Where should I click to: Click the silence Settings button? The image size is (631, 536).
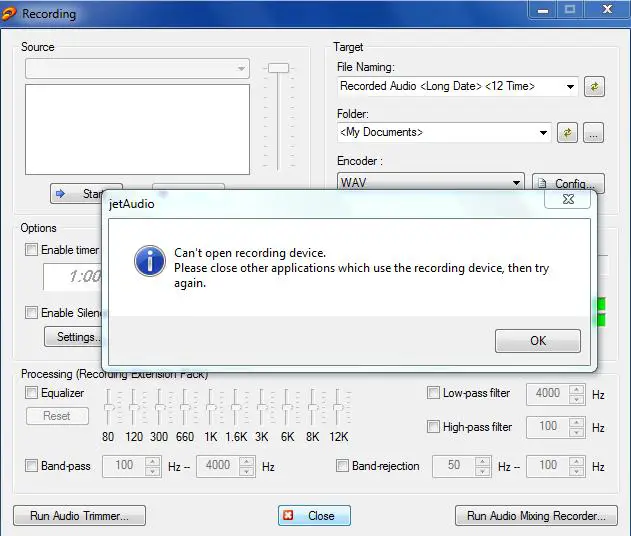(73, 337)
